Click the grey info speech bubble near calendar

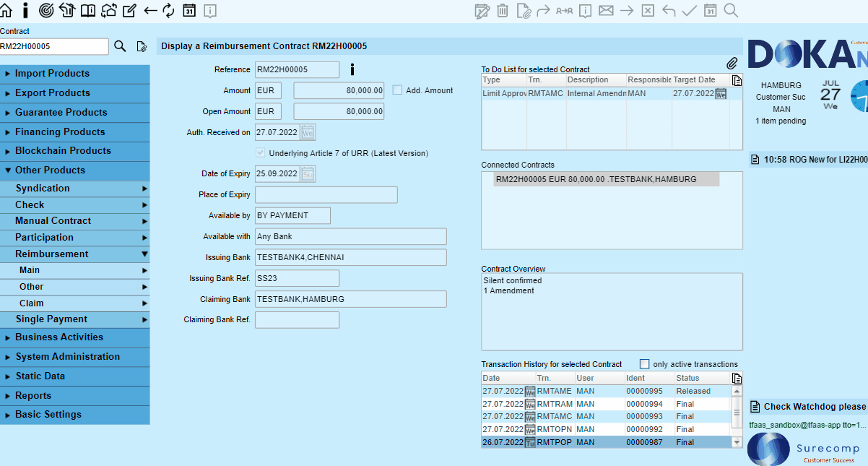210,10
